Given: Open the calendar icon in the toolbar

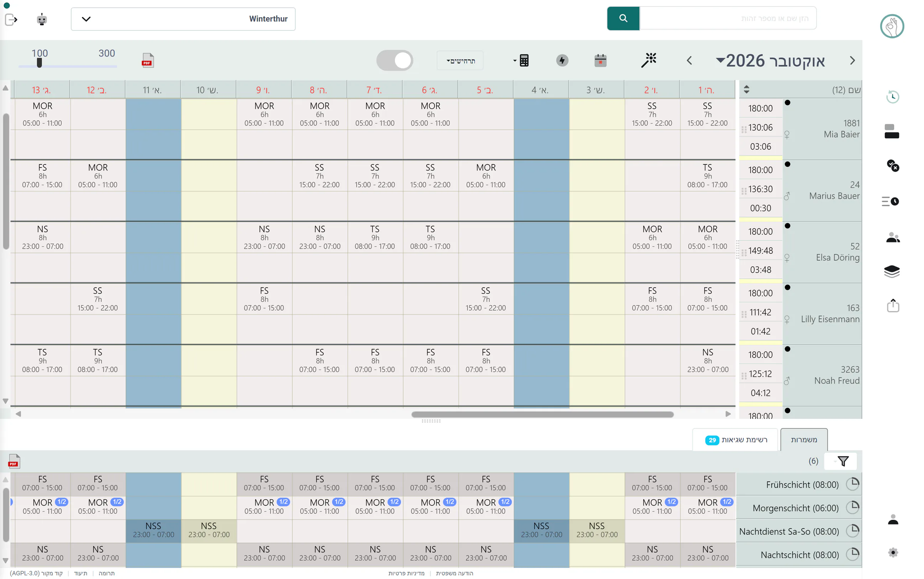Looking at the screenshot, I should point(600,60).
